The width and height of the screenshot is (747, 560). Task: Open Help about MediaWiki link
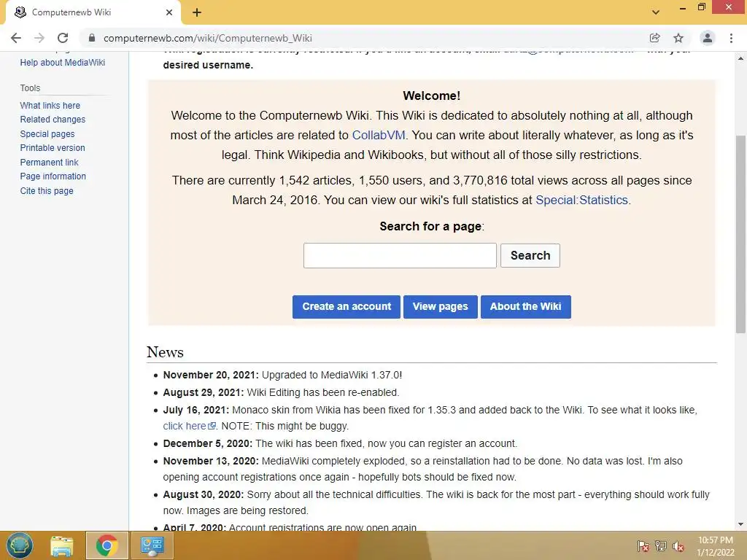click(63, 63)
